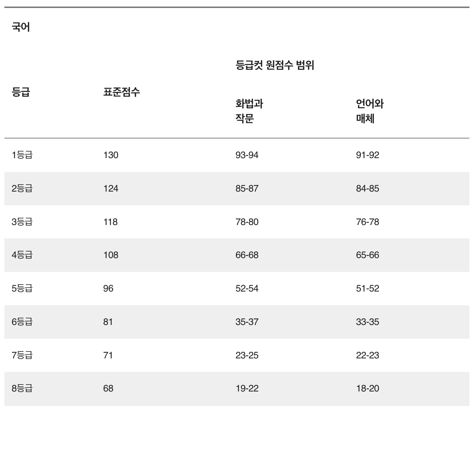Click standard score 130 cell

111,155
